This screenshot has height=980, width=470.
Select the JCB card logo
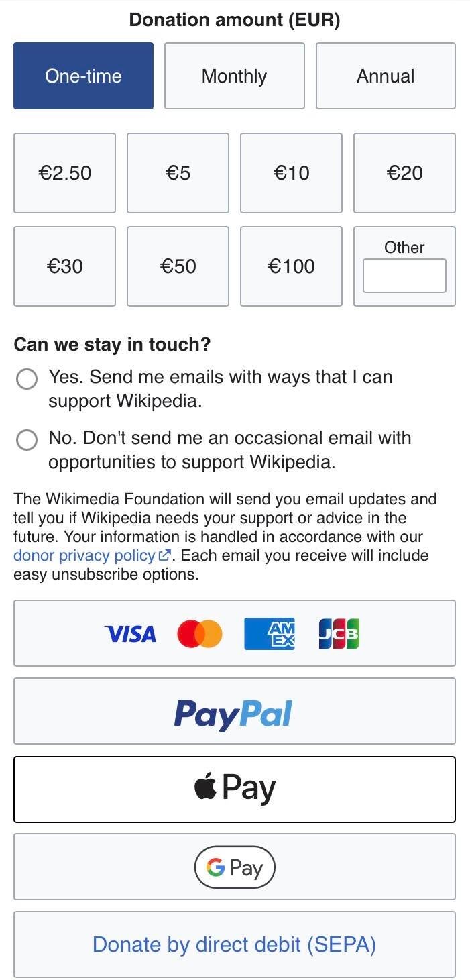click(339, 634)
